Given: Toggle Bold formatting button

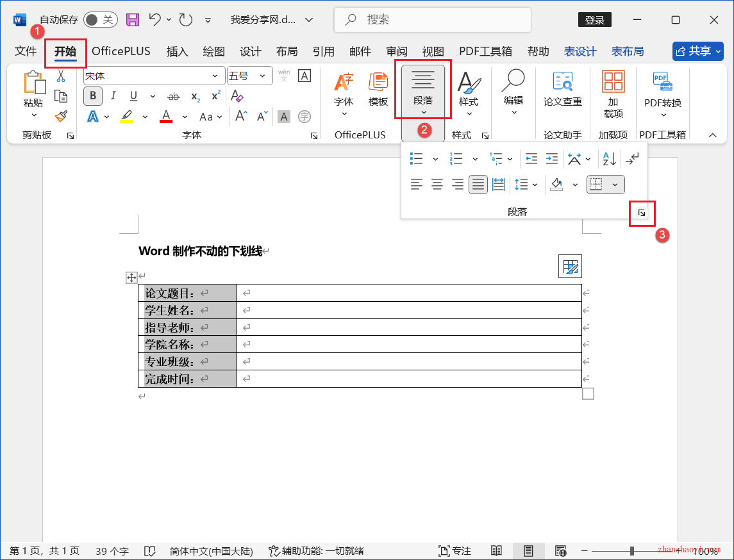Looking at the screenshot, I should (x=93, y=96).
